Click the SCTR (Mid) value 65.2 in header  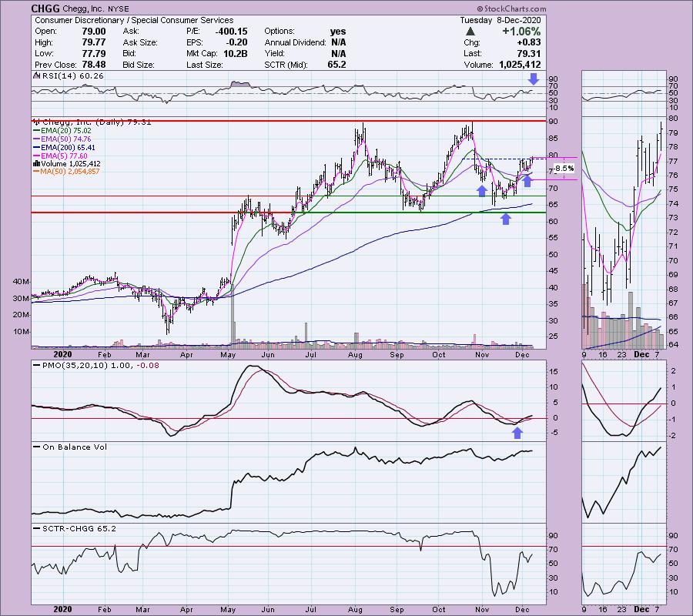coord(336,65)
